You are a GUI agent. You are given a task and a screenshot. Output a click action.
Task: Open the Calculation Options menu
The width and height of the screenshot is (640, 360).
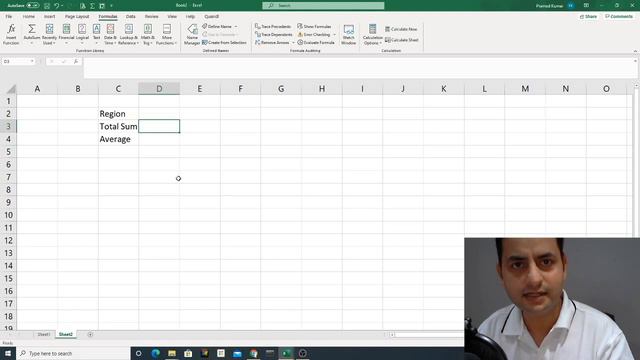pos(372,34)
